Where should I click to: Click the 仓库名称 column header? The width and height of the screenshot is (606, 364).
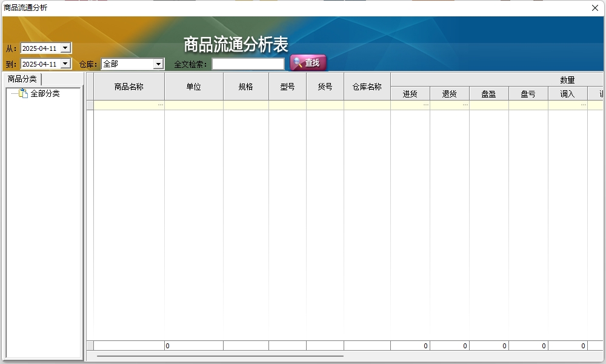coord(367,87)
